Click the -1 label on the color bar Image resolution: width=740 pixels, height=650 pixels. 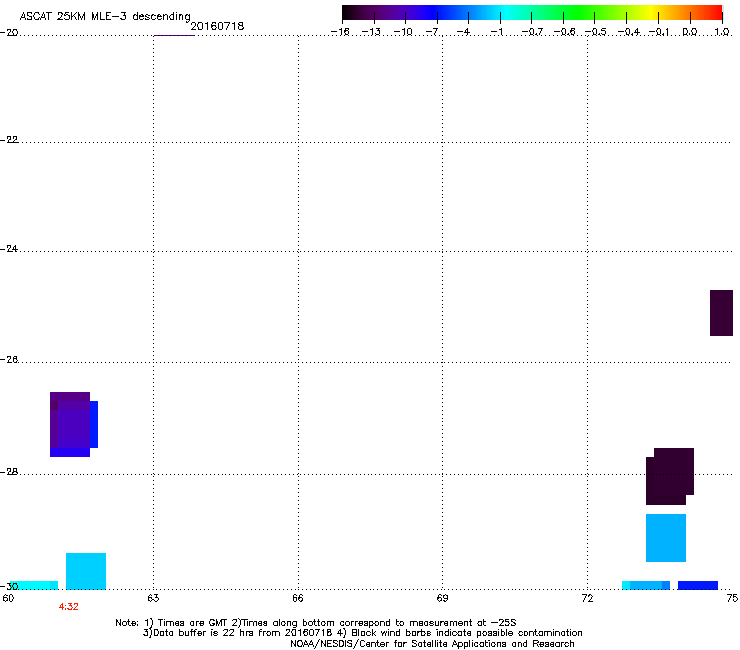click(x=496, y=32)
